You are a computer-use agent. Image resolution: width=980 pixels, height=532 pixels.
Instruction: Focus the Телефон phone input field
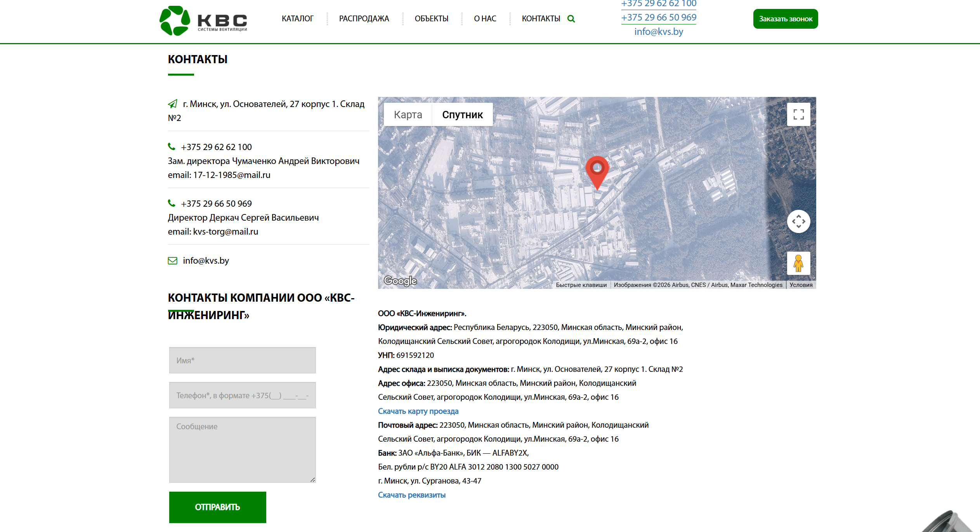point(243,395)
